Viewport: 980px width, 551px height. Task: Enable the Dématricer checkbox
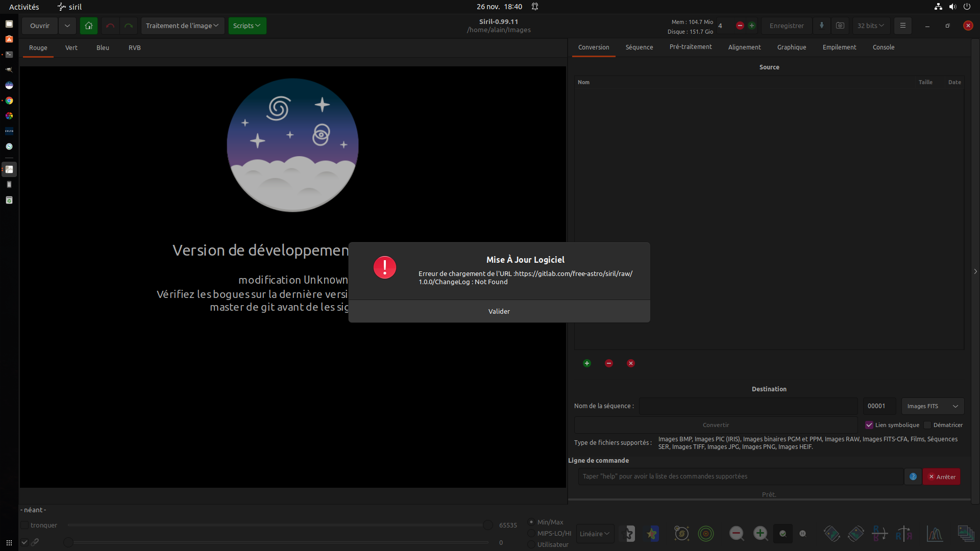(x=927, y=425)
